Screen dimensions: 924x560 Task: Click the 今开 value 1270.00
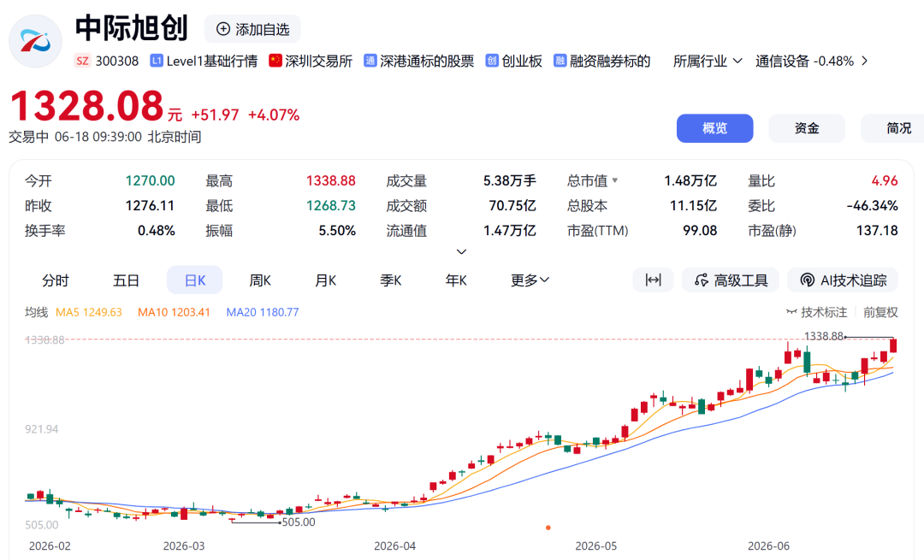point(151,180)
